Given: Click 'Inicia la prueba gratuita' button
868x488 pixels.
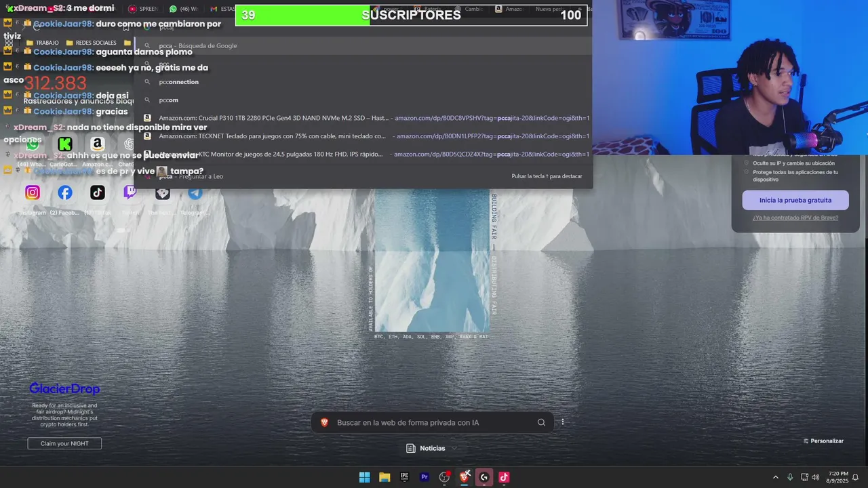Looking at the screenshot, I should click(x=795, y=200).
